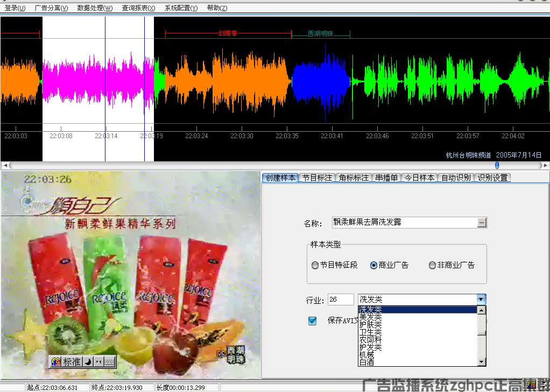Click the ellipsis browse button beside 名称 field
The image size is (550, 392).
point(482,222)
